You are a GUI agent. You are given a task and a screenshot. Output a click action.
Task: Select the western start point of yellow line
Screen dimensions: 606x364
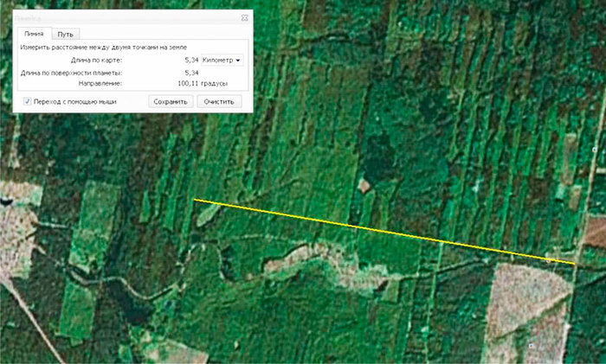[194, 200]
